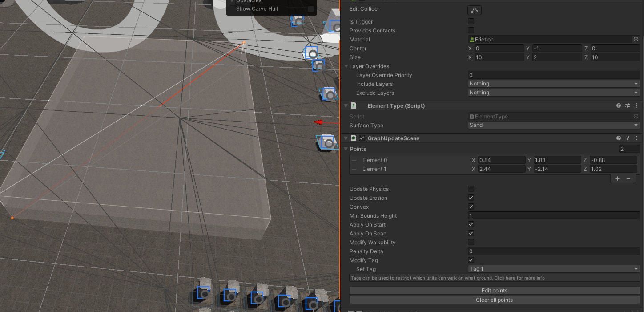Enable the Is Trigger checkbox

[x=471, y=21]
